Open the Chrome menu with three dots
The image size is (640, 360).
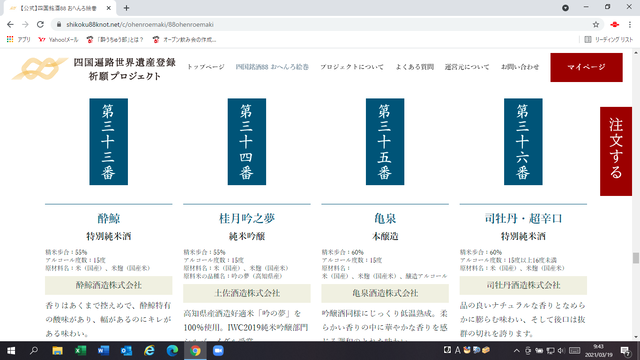click(630, 24)
